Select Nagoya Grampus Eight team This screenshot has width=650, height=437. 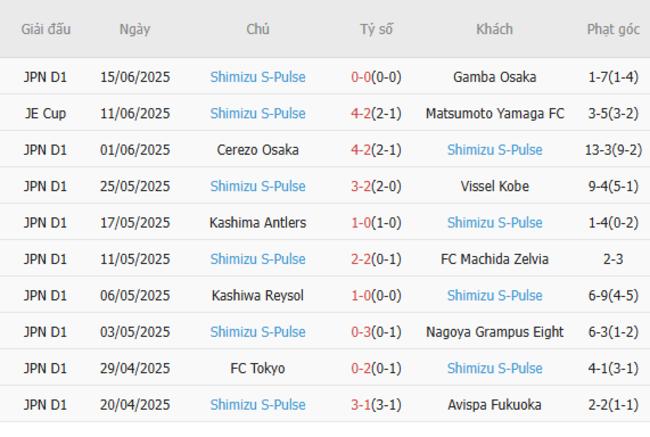pos(494,332)
